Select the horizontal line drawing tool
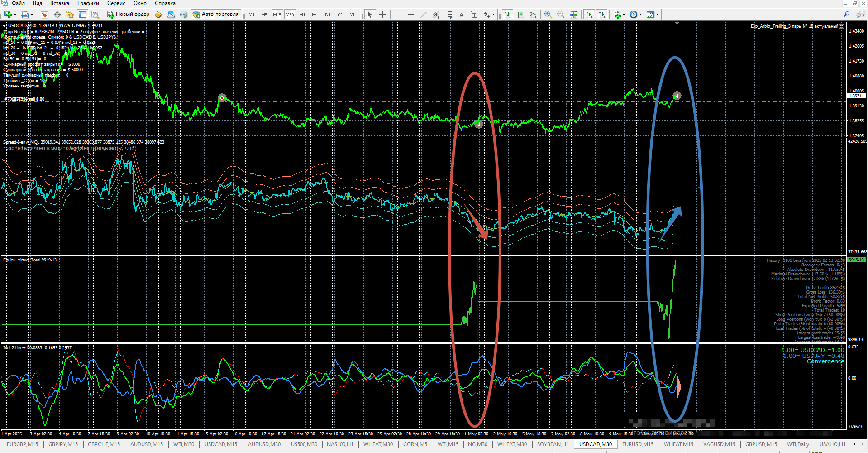Viewport: 868px width, 453px height. [410, 14]
